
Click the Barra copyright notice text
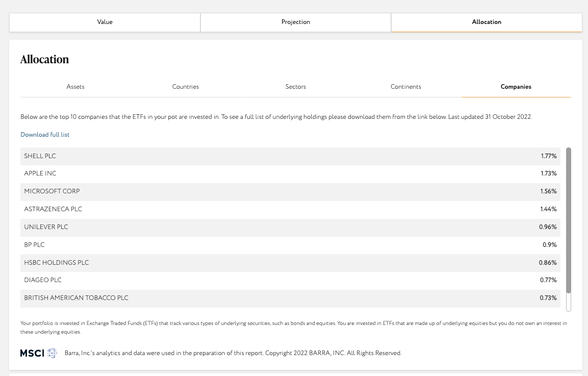tap(233, 353)
